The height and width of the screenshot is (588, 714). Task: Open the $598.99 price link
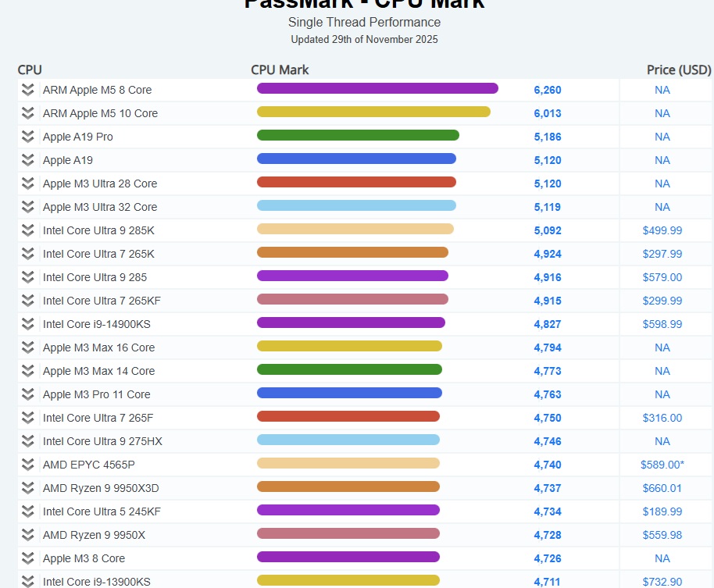[662, 325]
